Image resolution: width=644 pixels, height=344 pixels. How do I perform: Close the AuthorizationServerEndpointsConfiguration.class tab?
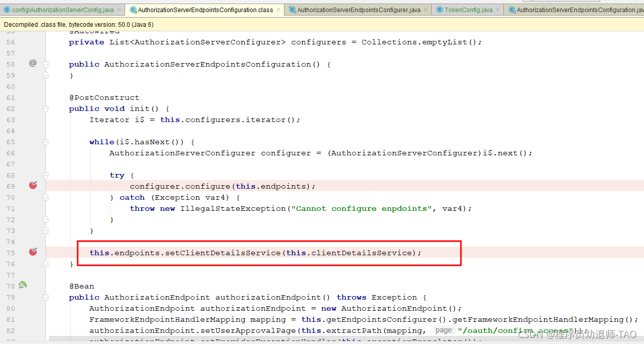(278, 10)
